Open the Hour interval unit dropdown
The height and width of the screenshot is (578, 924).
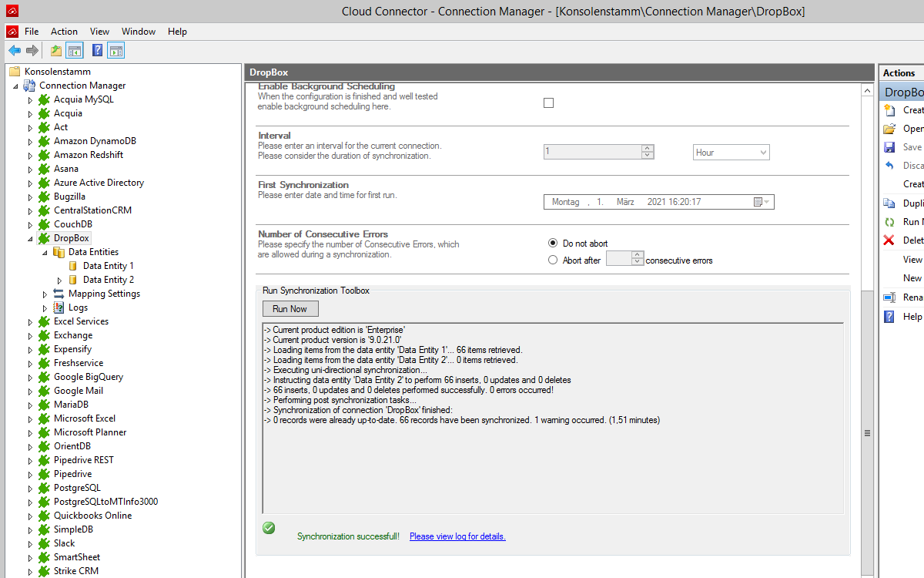point(731,153)
